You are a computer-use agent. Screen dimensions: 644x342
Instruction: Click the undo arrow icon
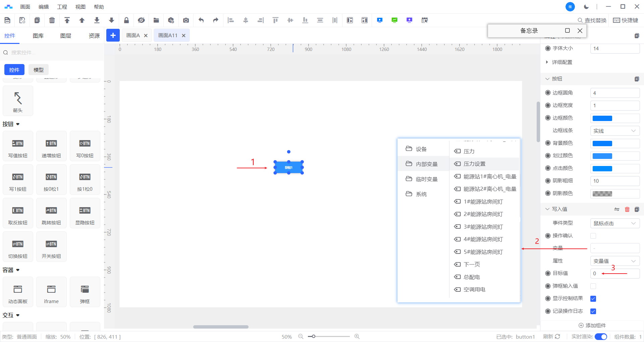(201, 20)
